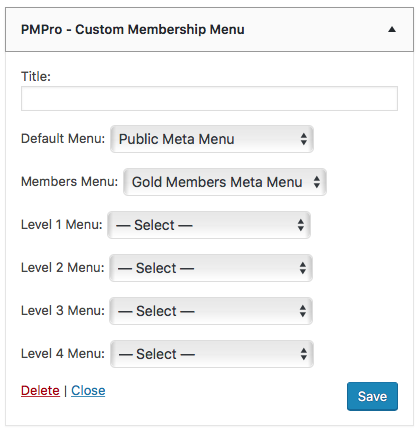Save the widget settings

[372, 396]
